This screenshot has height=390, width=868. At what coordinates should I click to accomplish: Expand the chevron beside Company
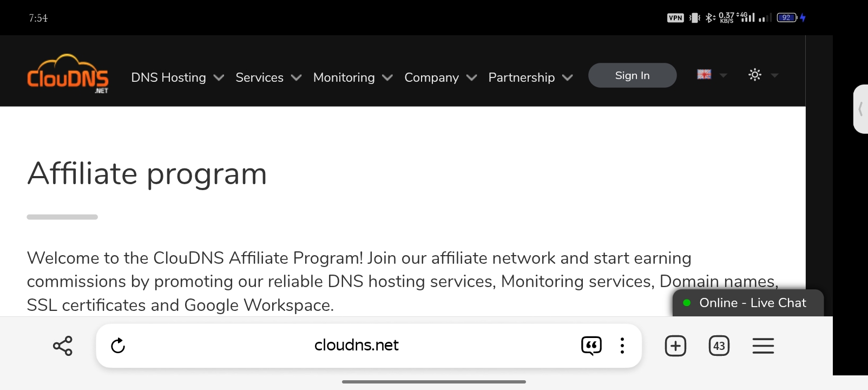click(x=471, y=78)
